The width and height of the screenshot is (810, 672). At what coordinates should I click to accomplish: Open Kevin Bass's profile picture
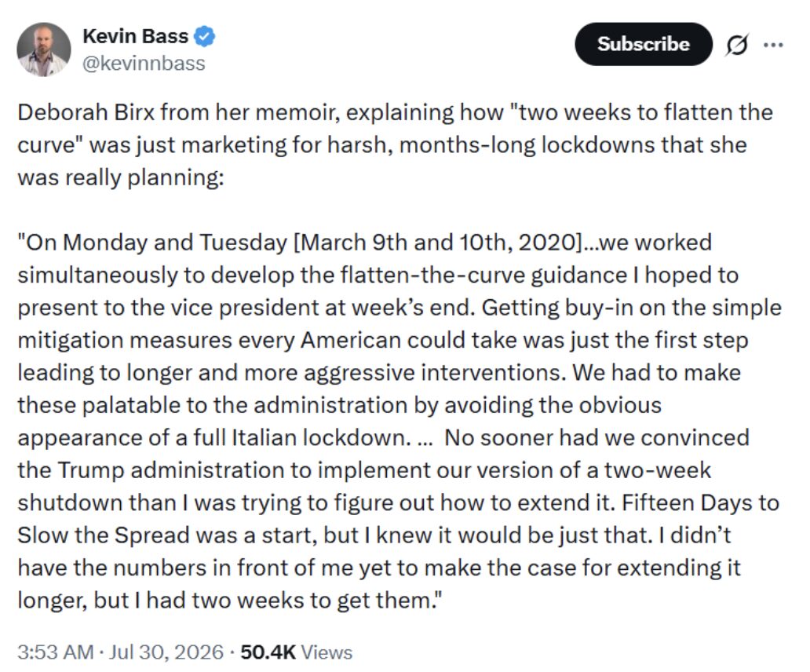point(43,49)
